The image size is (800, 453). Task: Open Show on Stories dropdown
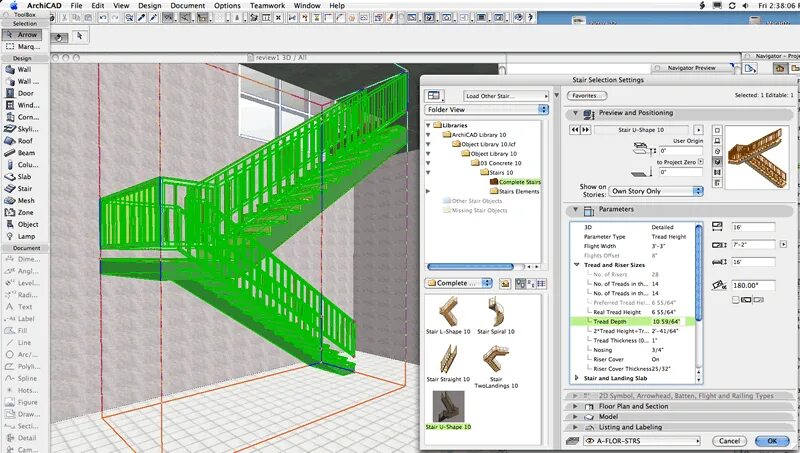656,191
